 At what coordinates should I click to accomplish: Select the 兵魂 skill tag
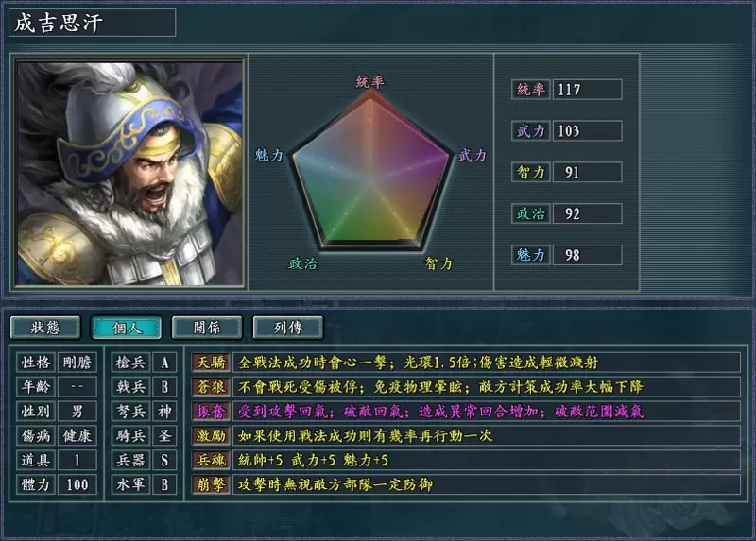coord(211,460)
